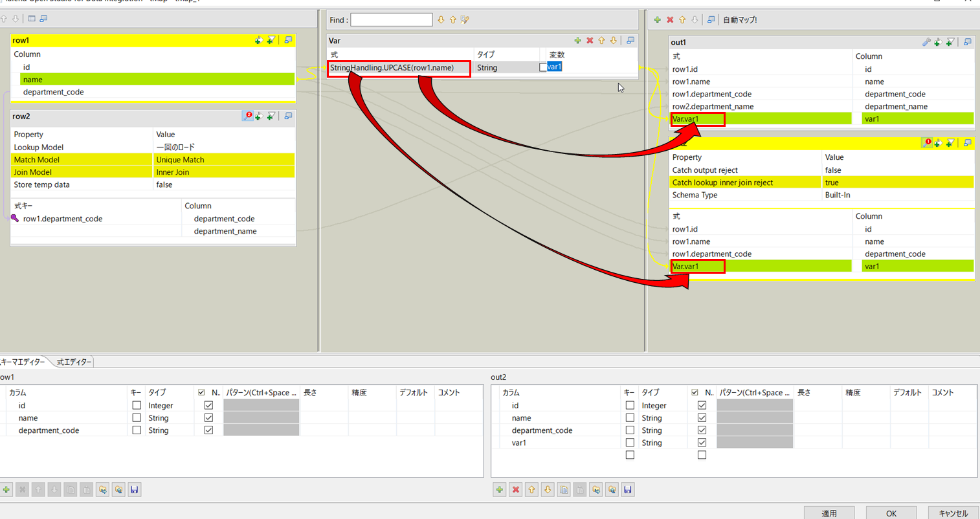Open the type cell String for var1 in Var panel
The height and width of the screenshot is (519, 980).
pyautogui.click(x=505, y=67)
